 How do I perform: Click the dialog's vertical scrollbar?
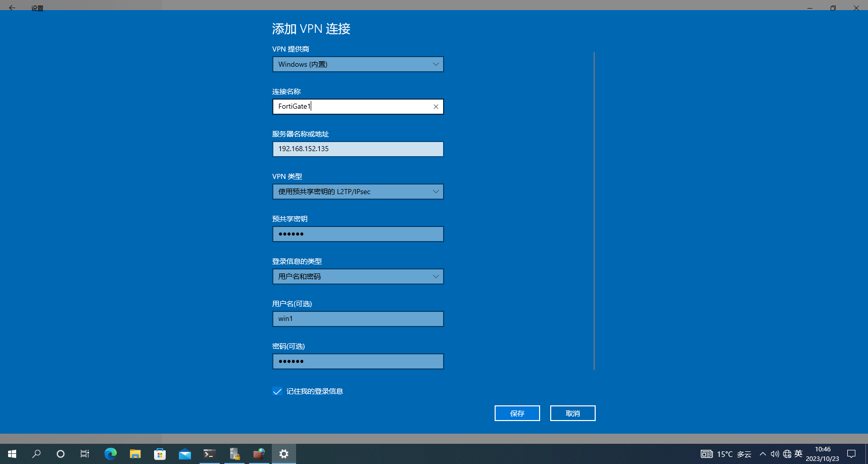(594, 211)
